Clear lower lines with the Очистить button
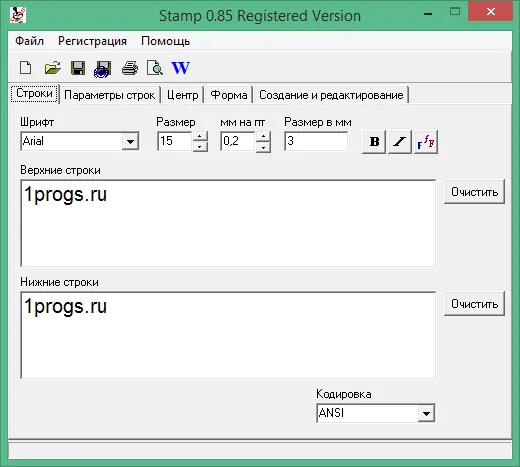The width and height of the screenshot is (520, 467). point(474,304)
